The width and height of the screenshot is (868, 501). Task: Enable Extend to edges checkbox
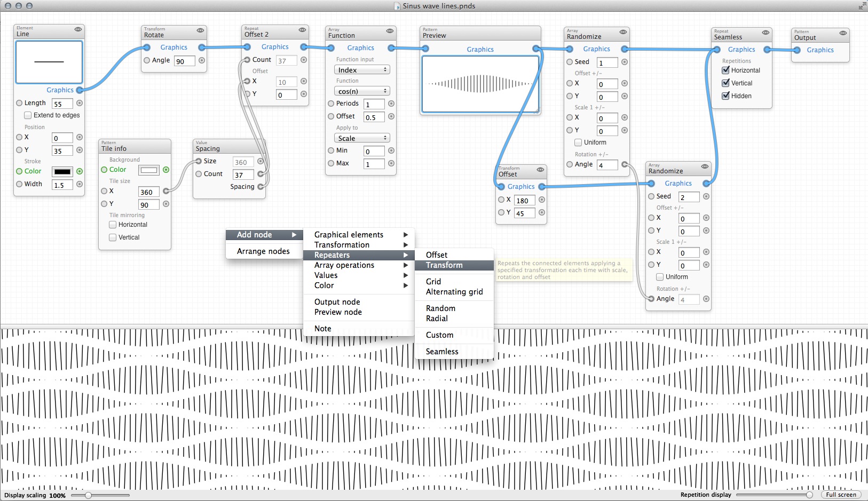click(28, 115)
